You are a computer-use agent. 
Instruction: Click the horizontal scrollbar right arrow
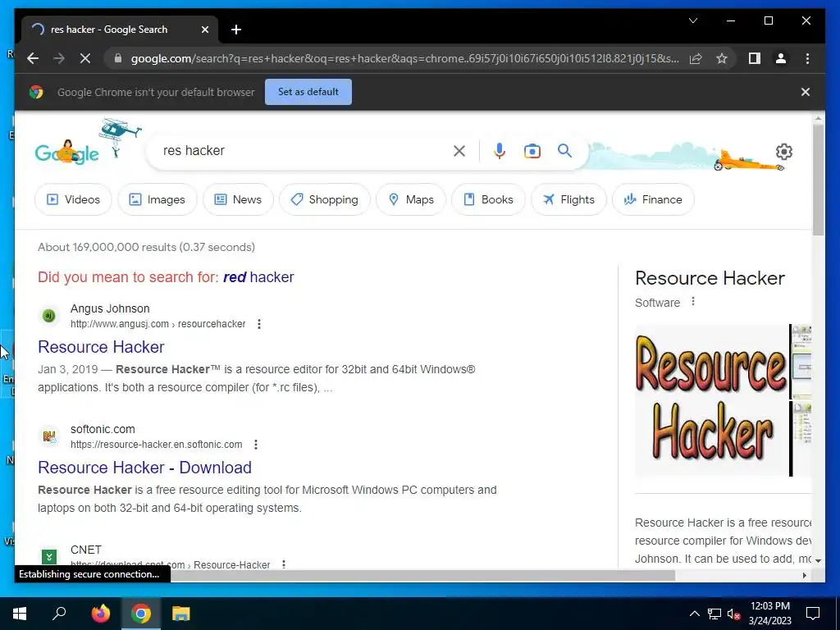point(805,575)
